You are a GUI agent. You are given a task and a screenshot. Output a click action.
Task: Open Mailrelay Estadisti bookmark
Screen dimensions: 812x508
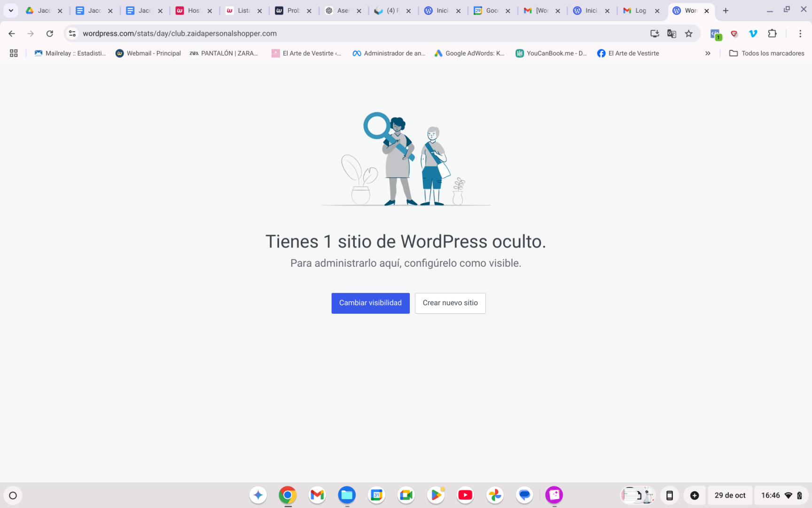70,53
